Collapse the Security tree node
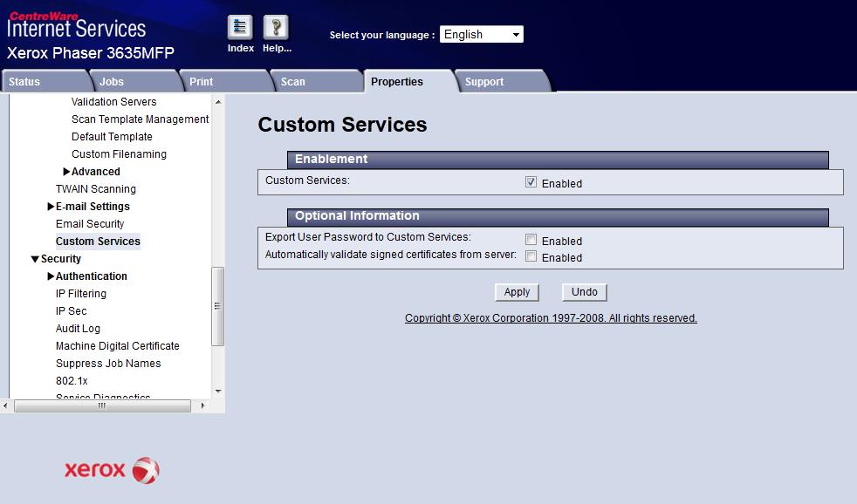The height and width of the screenshot is (504, 857). pos(35,259)
